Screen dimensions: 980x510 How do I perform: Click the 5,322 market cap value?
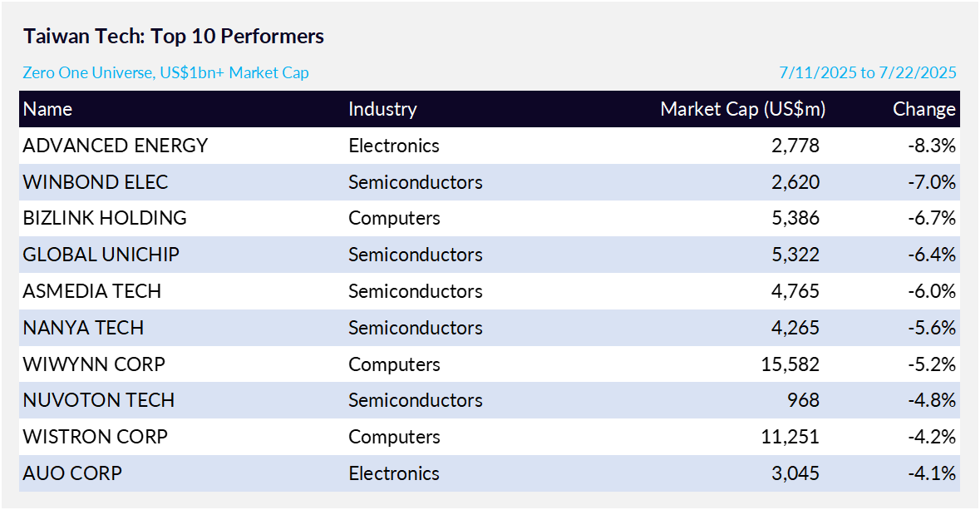[x=795, y=255]
